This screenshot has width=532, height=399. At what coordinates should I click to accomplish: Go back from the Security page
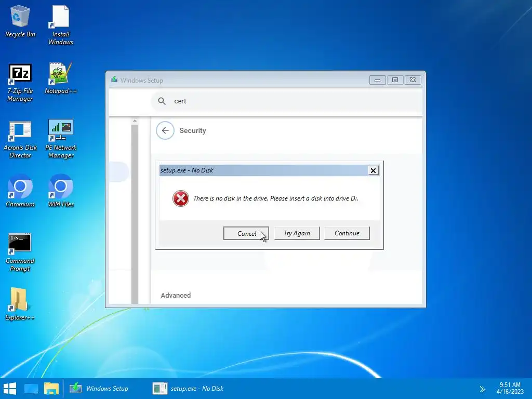coord(165,130)
